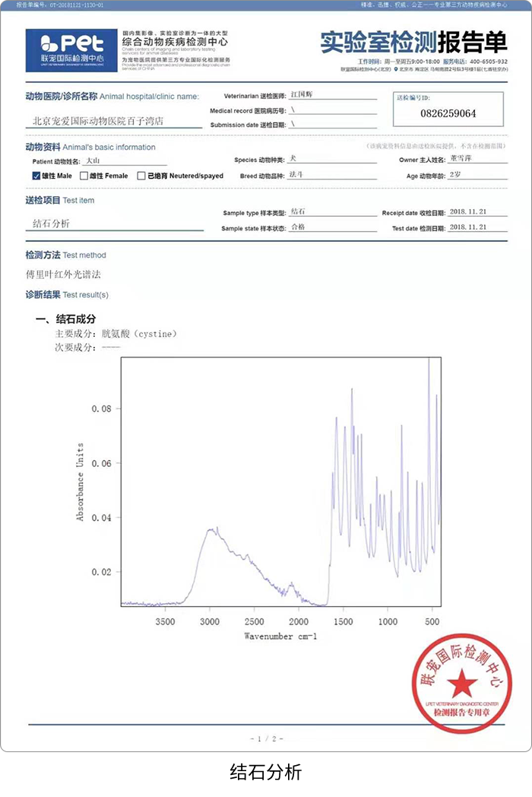Click the LPet 联宠国际检测中心 logo
532x797 pixels.
[x=71, y=50]
